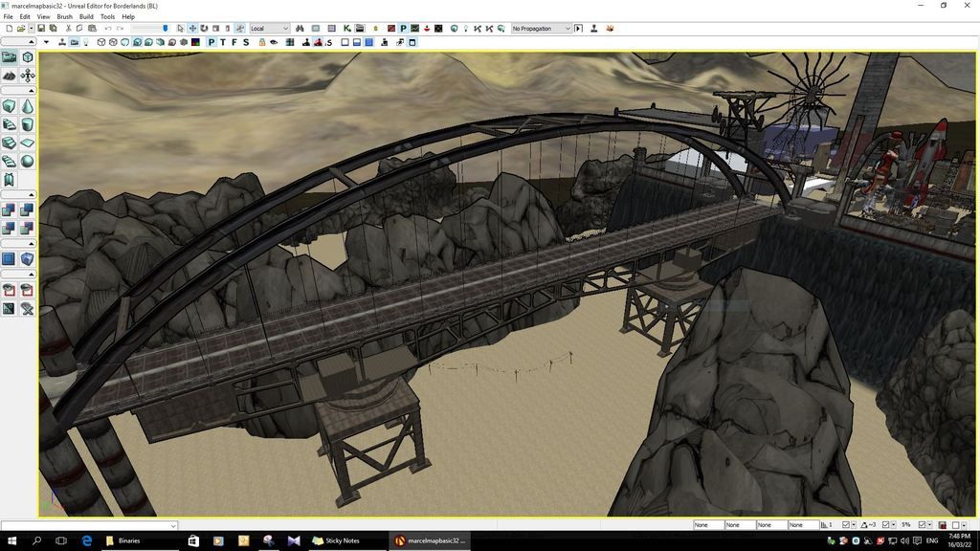Image resolution: width=980 pixels, height=551 pixels.
Task: Click the CSG Add icon
Action: pos(9,209)
